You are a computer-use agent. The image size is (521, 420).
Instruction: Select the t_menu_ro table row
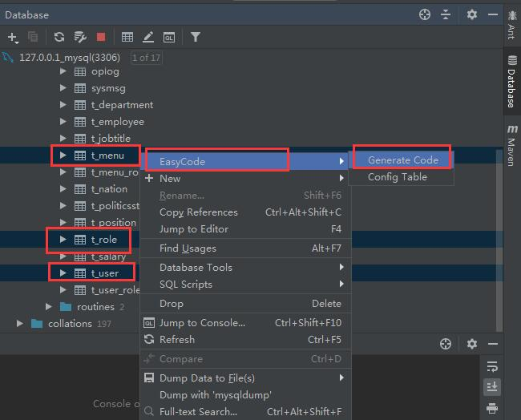pyautogui.click(x=115, y=172)
